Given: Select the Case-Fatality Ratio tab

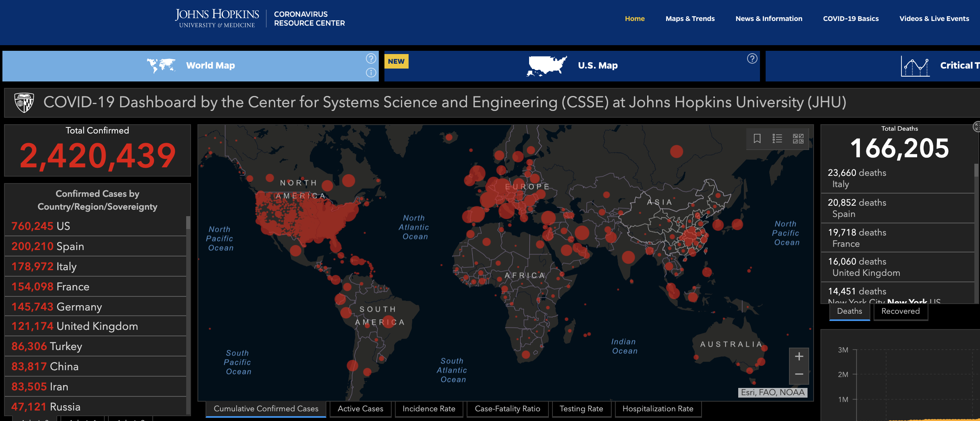Looking at the screenshot, I should tap(507, 409).
